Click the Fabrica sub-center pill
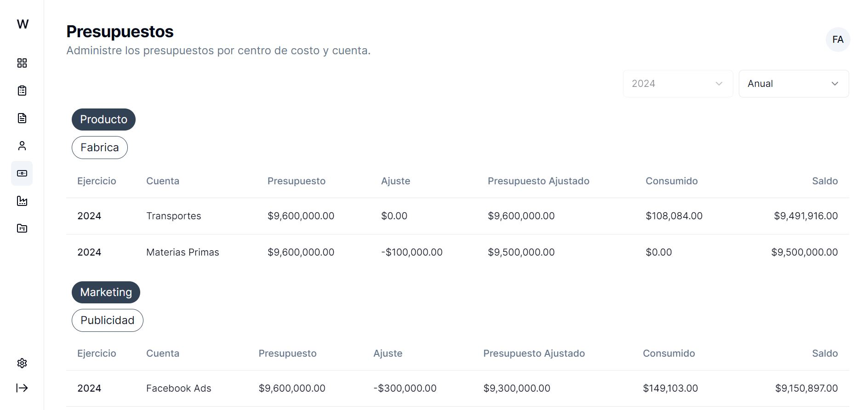 click(x=100, y=148)
